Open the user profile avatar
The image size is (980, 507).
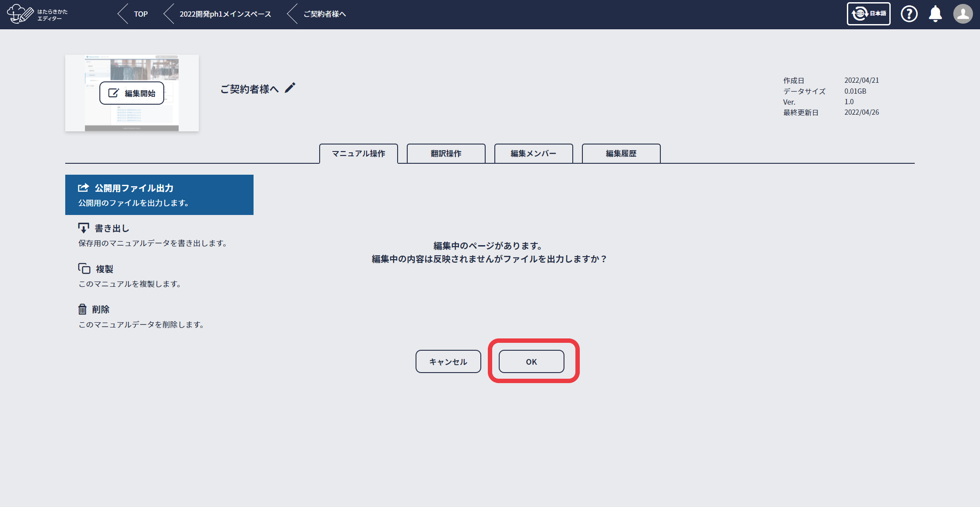[x=962, y=14]
